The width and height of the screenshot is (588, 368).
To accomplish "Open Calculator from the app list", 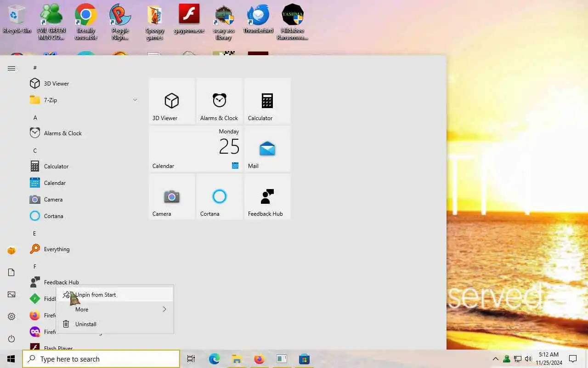I will coord(84,166).
